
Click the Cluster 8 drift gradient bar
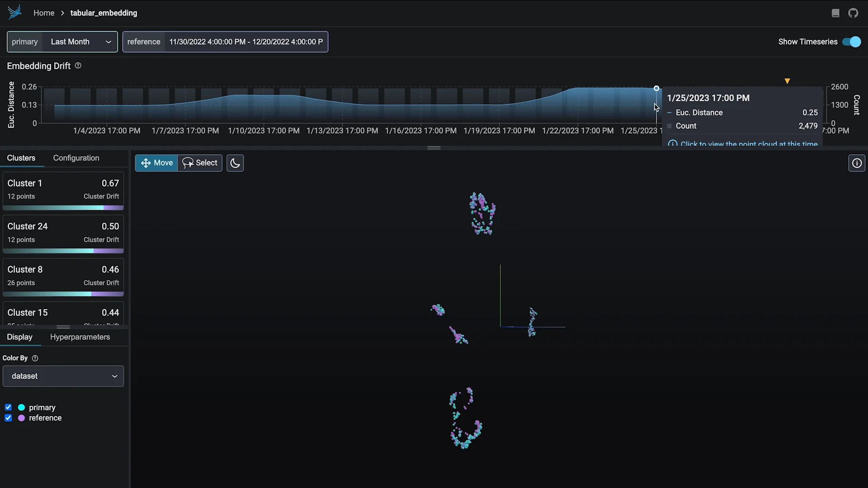click(x=63, y=294)
